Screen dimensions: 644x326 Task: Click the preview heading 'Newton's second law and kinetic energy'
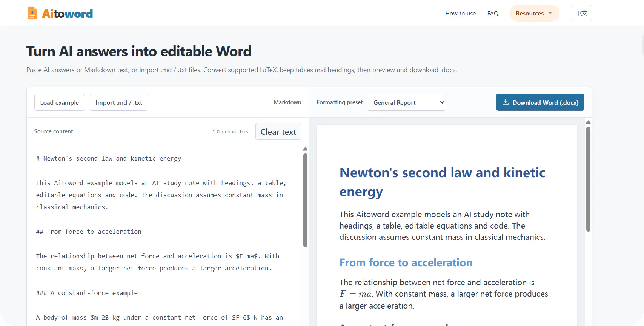(x=443, y=182)
